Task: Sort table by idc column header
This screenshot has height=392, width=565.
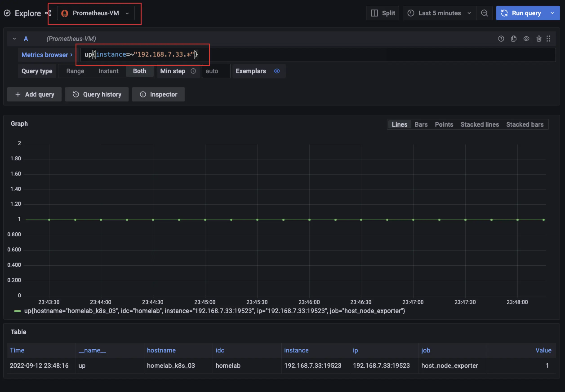Action: click(220, 350)
